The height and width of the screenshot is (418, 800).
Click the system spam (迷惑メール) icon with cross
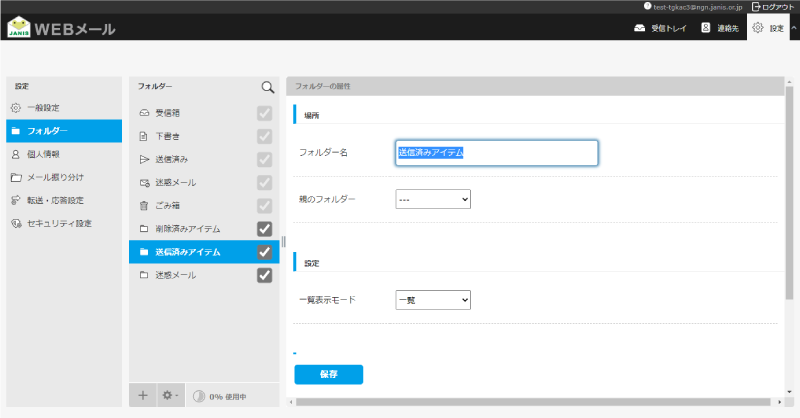(144, 183)
